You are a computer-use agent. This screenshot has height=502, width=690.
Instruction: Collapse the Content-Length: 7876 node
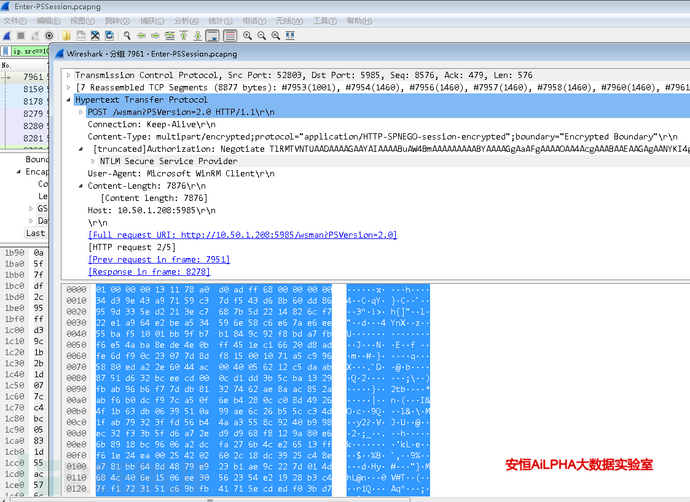pyautogui.click(x=81, y=186)
